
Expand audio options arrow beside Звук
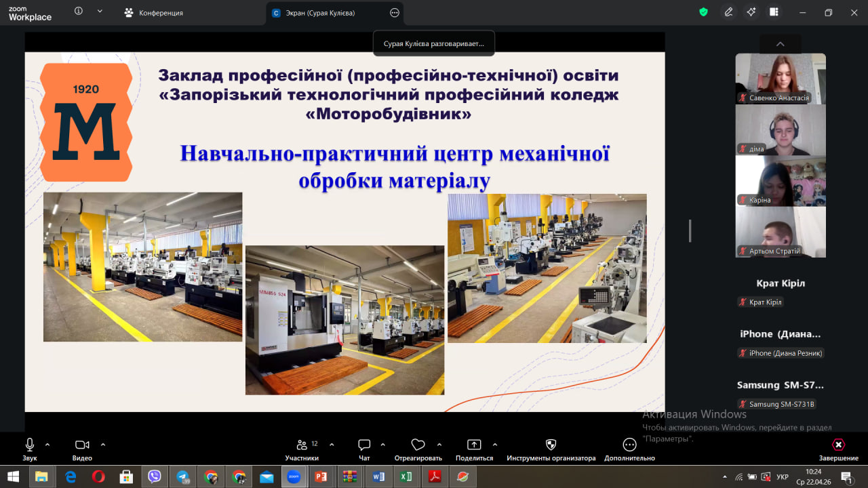(x=47, y=445)
